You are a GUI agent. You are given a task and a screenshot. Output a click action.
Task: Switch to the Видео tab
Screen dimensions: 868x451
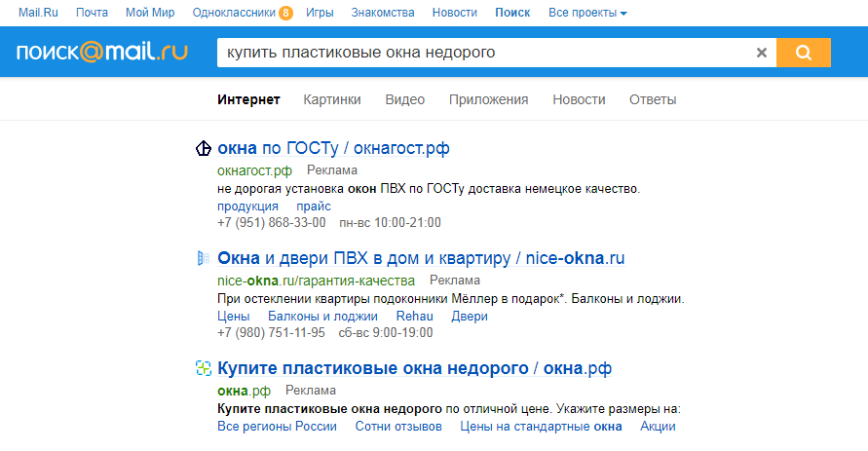point(404,99)
